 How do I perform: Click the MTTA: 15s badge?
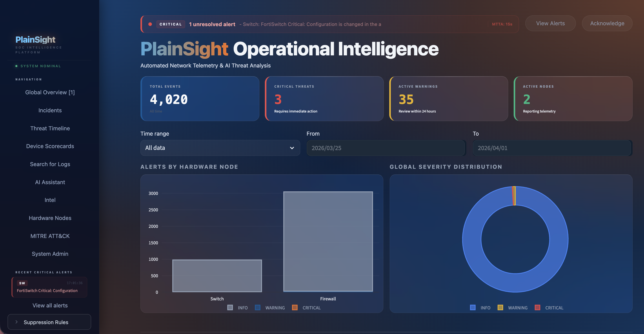tap(502, 24)
